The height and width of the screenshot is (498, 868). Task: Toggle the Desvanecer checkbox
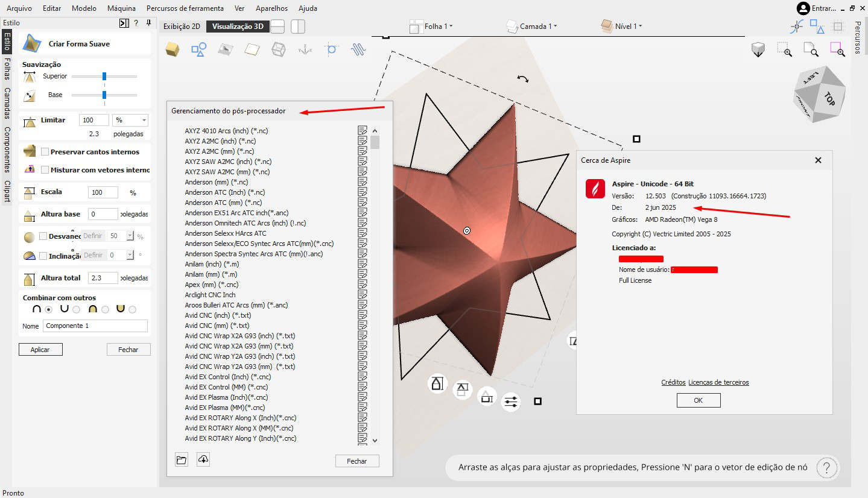(x=43, y=236)
